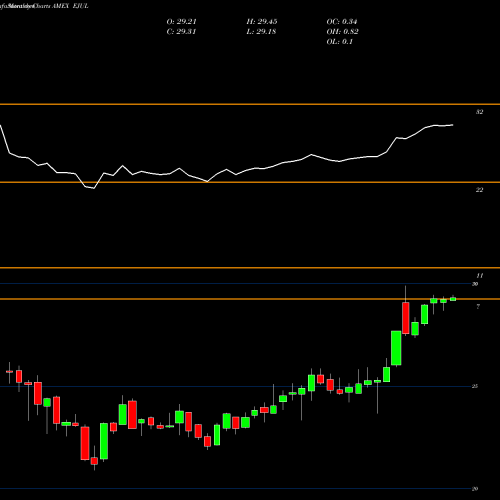Click the '7' axis label

[x=478, y=307]
